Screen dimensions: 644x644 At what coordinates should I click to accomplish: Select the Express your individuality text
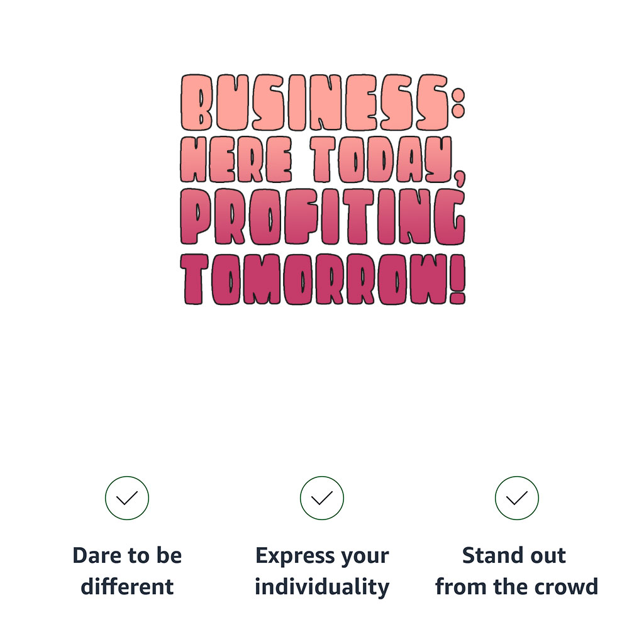coord(322,572)
